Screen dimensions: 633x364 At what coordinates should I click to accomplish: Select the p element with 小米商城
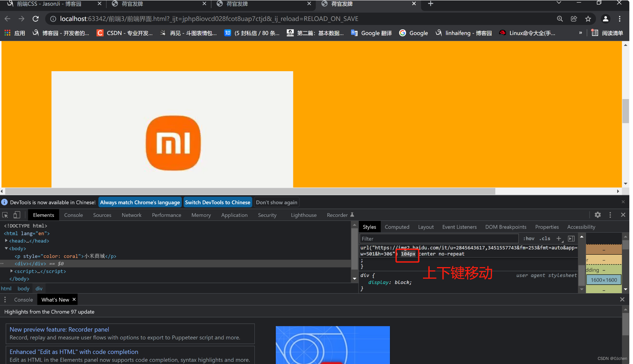coord(65,256)
